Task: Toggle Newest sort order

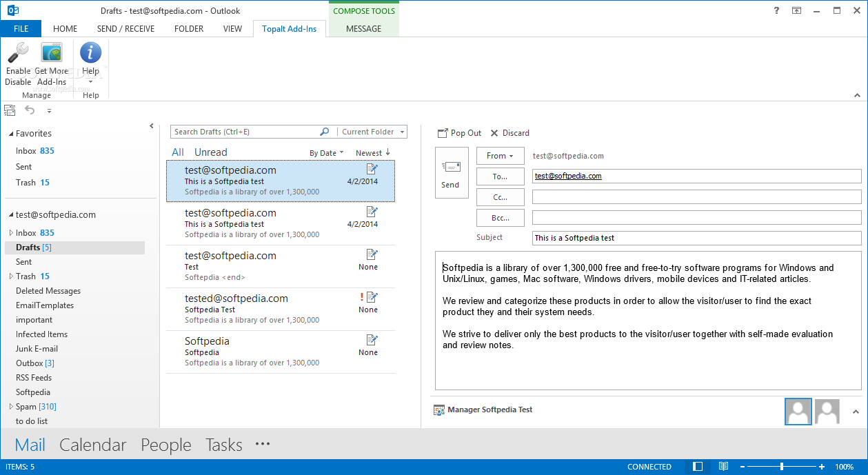Action: tap(373, 153)
